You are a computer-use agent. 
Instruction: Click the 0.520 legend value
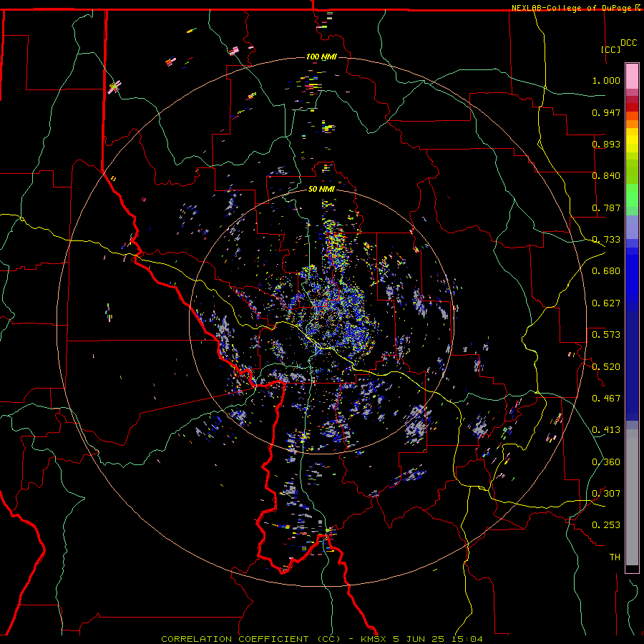click(606, 367)
